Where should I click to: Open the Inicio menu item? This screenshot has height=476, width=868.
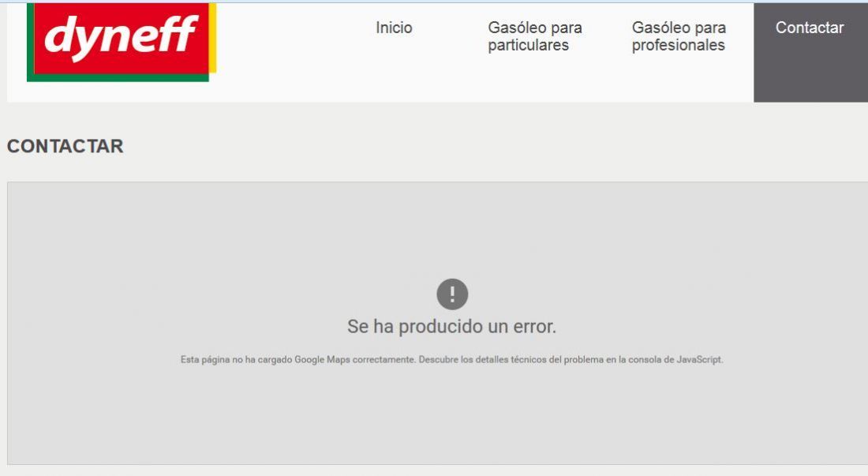(x=394, y=28)
